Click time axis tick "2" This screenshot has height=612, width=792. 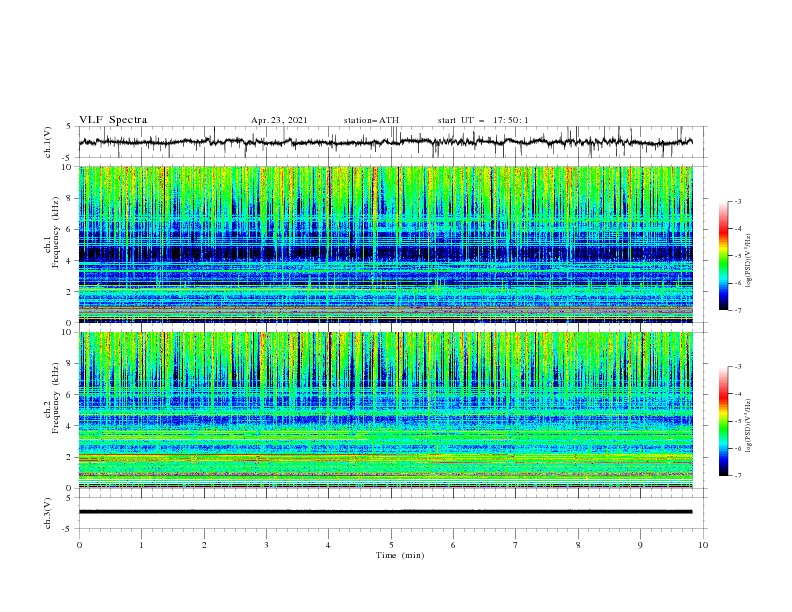pos(204,545)
